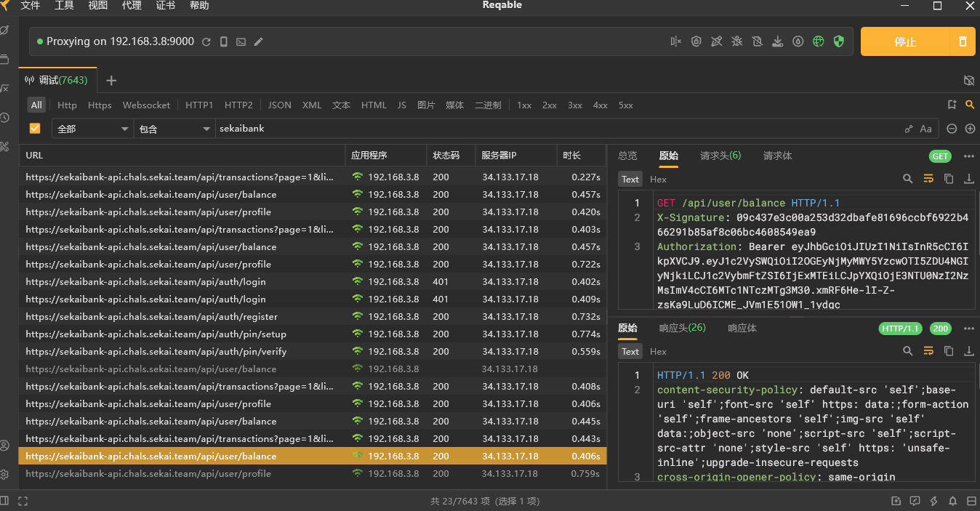Viewport: 980px width, 511px height.
Task: Filter by Websocket protocol
Action: tap(146, 105)
